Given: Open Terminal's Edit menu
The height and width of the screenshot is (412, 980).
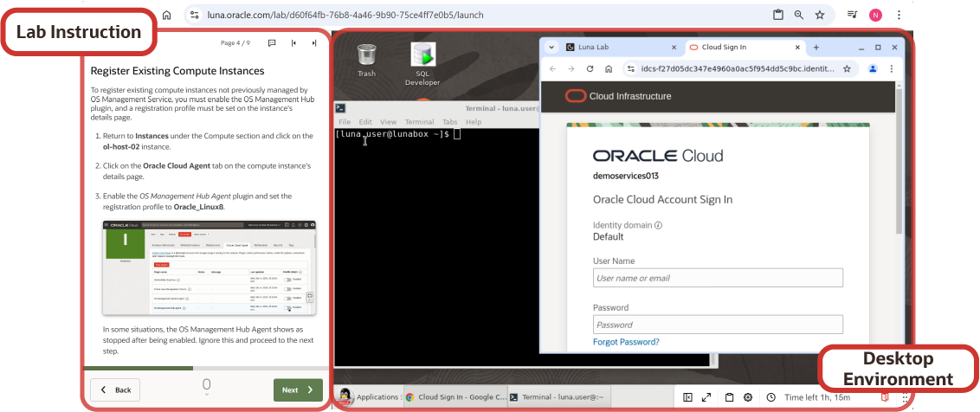Looking at the screenshot, I should [x=365, y=122].
